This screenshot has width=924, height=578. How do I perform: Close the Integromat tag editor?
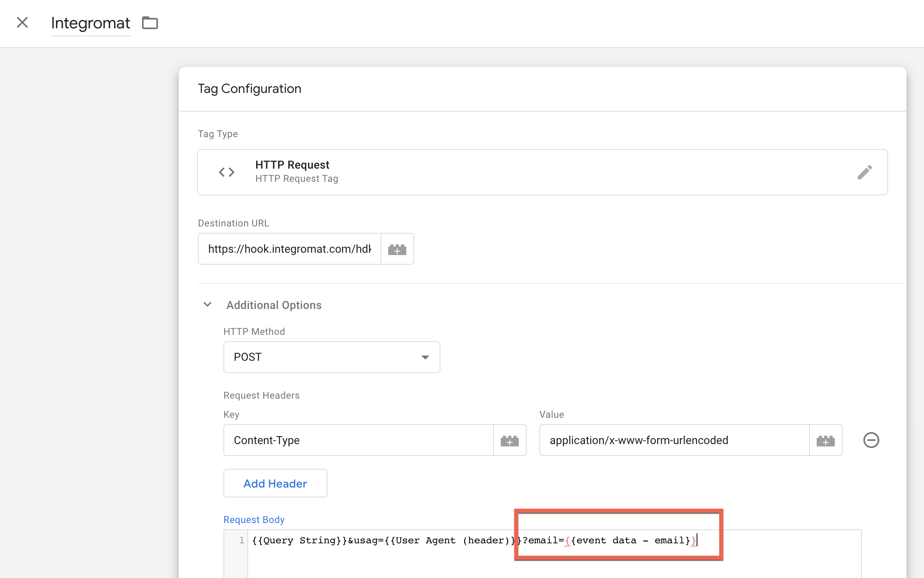(x=22, y=22)
